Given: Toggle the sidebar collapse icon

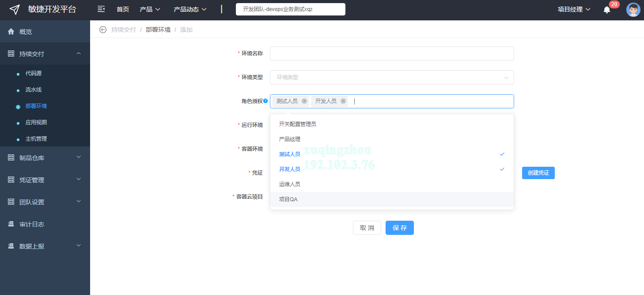Looking at the screenshot, I should point(101,9).
